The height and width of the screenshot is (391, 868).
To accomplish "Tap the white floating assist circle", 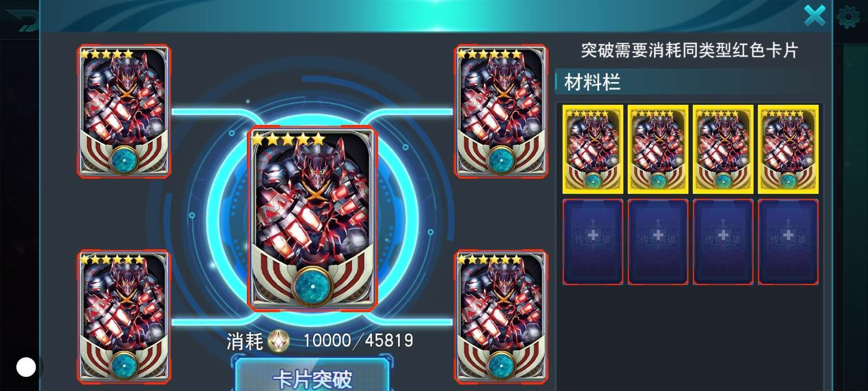I will pyautogui.click(x=25, y=367).
